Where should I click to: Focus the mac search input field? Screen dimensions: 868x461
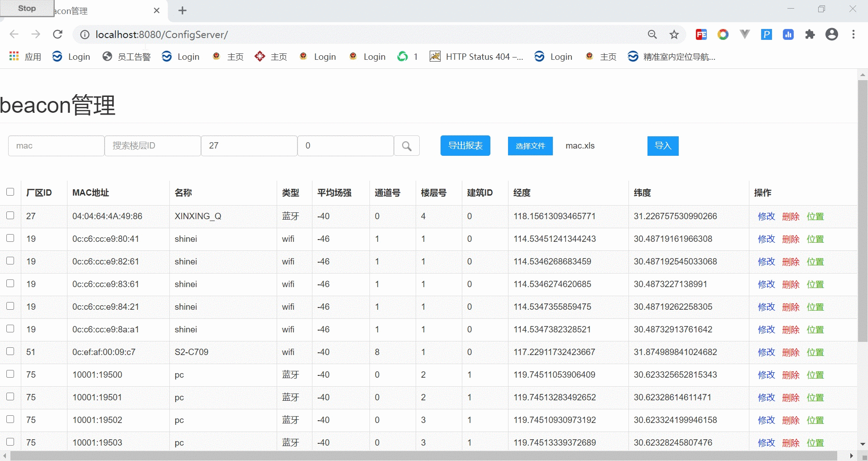(x=56, y=146)
